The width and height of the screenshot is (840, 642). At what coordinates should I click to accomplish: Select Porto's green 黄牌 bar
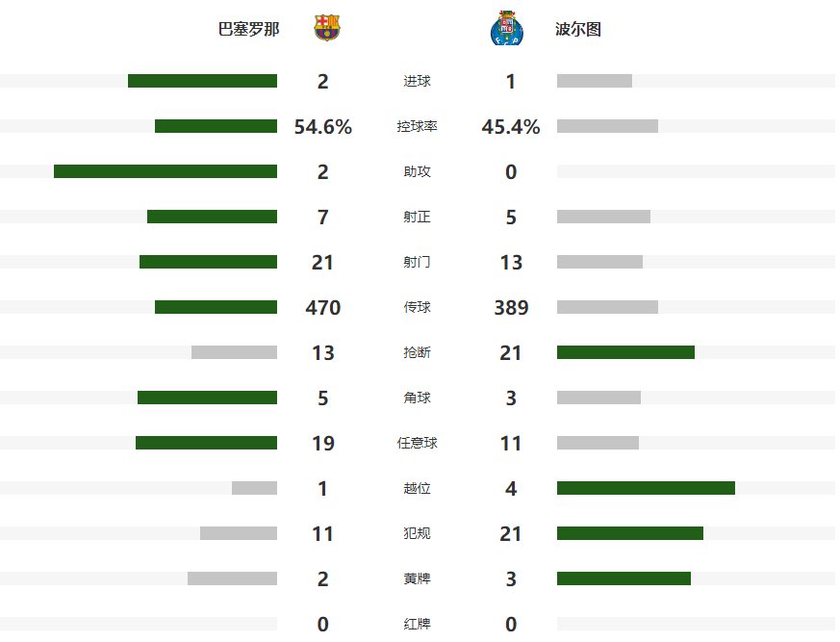tap(624, 578)
